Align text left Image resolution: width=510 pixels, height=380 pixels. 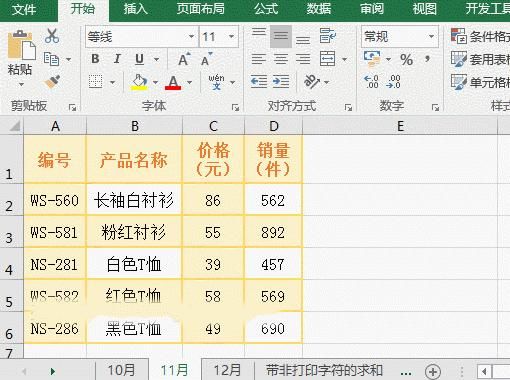pos(259,59)
